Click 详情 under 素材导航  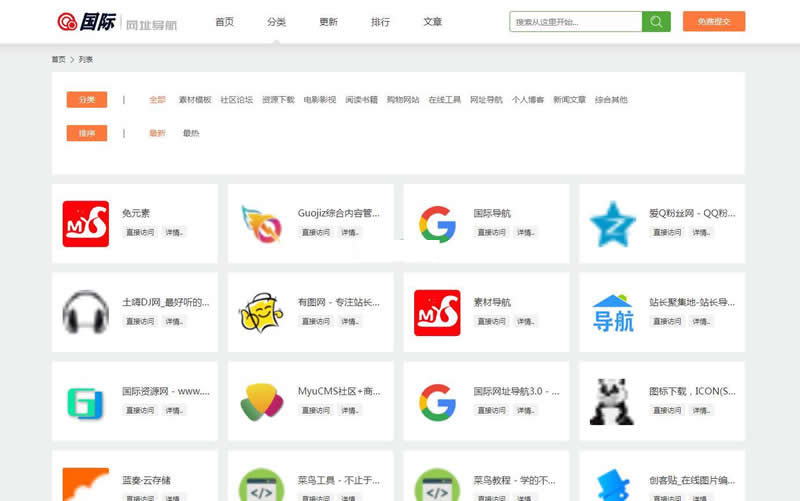526,321
